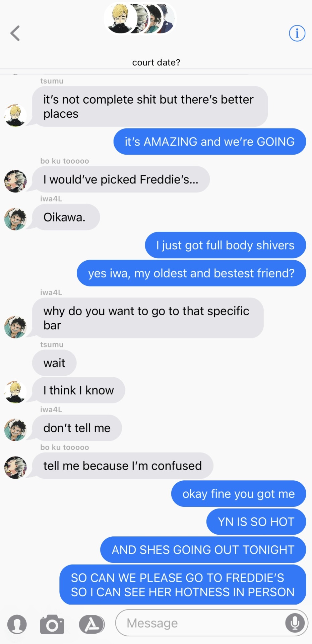312x644 pixels.
Task: Tap the 'I just got full body shivers' bubble
Action: 225,245
